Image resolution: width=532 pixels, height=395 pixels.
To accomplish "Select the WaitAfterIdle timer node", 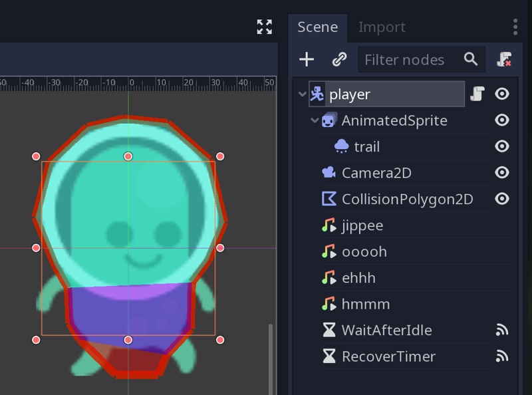I will [x=387, y=330].
